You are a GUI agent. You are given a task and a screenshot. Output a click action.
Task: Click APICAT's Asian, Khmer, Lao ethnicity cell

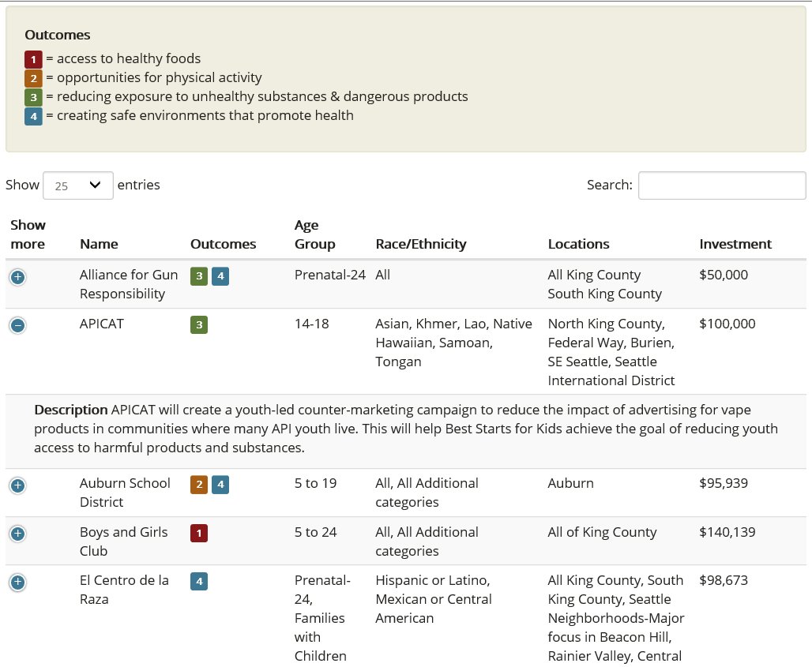pos(453,343)
